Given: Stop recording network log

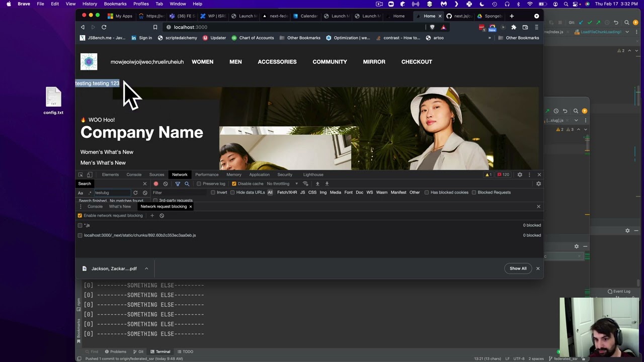Looking at the screenshot, I should (x=156, y=184).
